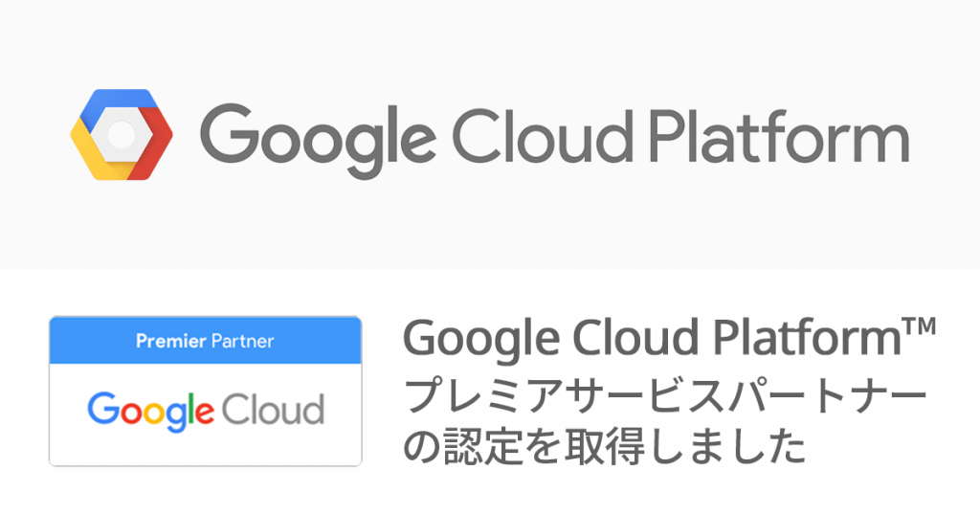
Task: Click the bold word Premier in the badge
Action: coord(170,341)
